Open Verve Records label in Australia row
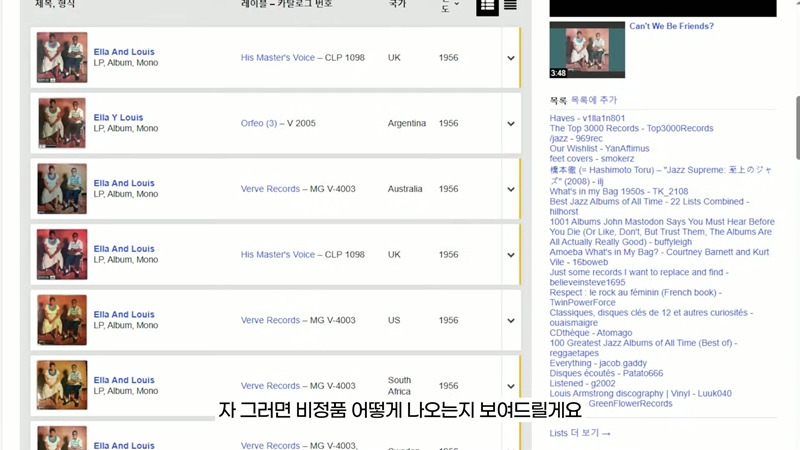800x450 pixels. (270, 189)
